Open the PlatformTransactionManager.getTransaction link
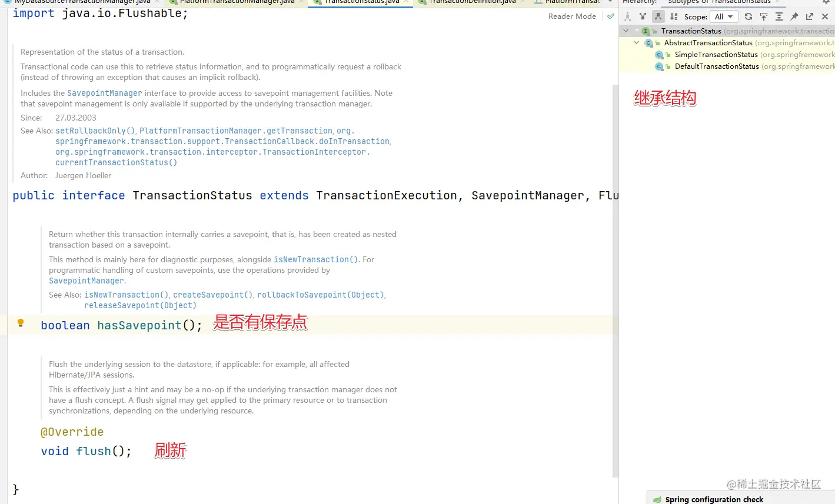Viewport: 835px width, 504px height. point(236,131)
